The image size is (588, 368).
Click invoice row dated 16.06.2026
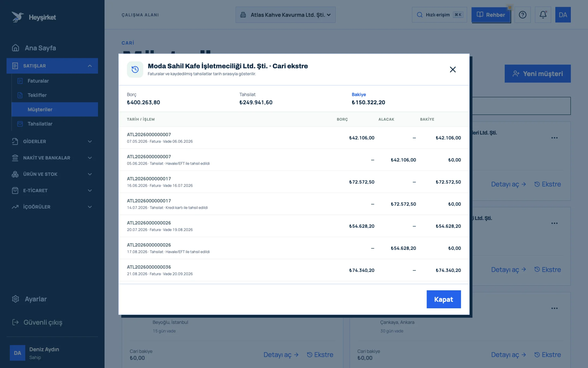294,182
